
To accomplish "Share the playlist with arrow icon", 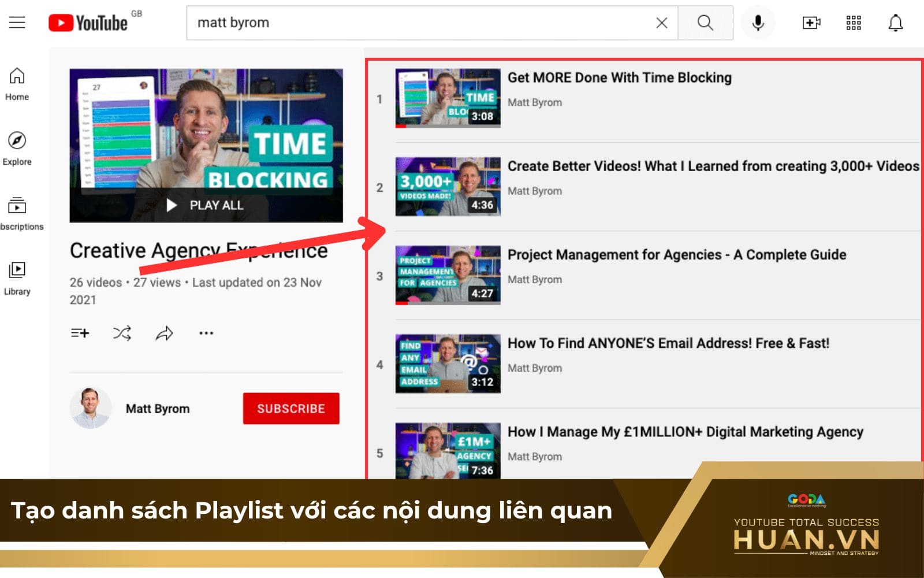I will 164,333.
